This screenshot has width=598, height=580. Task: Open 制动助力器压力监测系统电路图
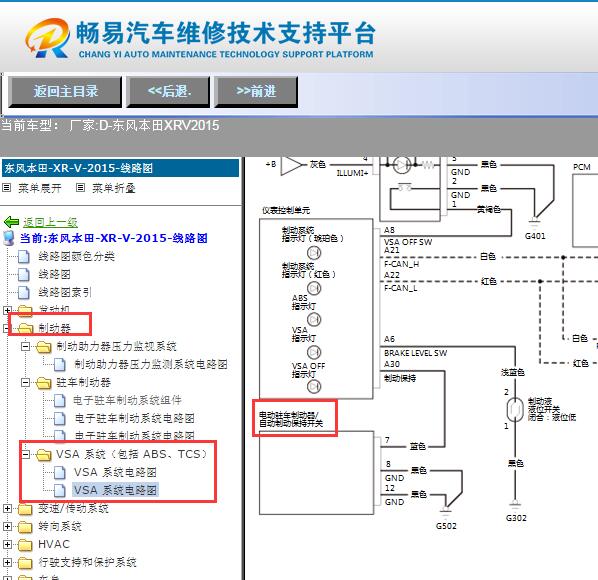tap(151, 364)
